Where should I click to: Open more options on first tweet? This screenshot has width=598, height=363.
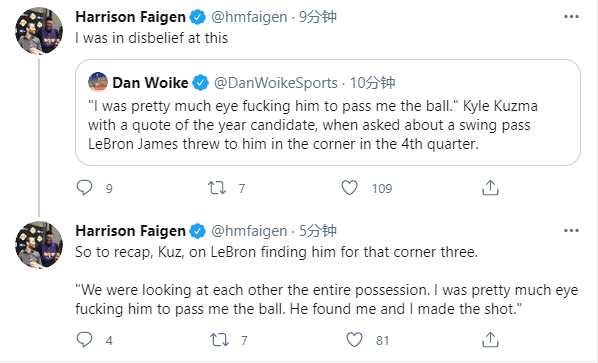tap(571, 17)
